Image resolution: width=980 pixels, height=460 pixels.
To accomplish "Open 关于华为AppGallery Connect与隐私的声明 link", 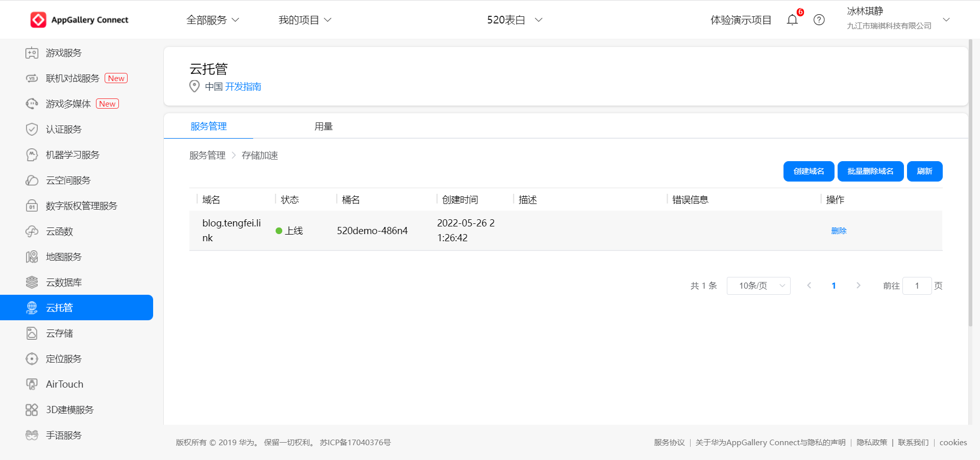I will tap(770, 443).
